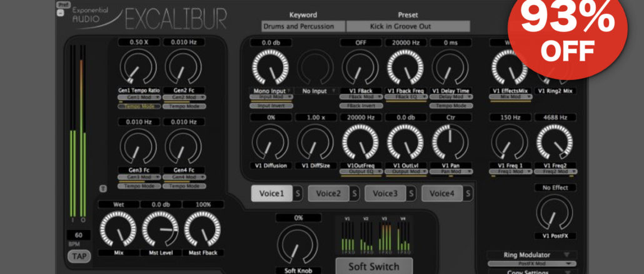Click the V1 FBack knob
644x274 pixels.
tap(360, 68)
